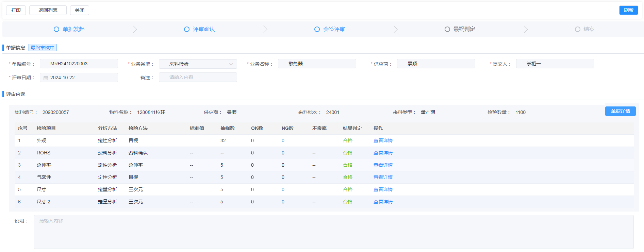Image resolution: width=644 pixels, height=252 pixels.
Task: Click material number 2090200057
Action: click(x=56, y=112)
